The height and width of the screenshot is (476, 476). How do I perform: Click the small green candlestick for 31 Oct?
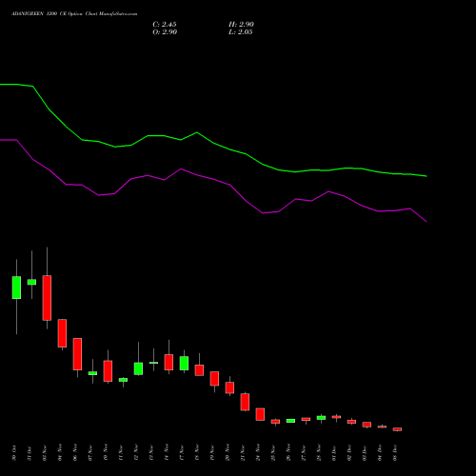[31, 282]
